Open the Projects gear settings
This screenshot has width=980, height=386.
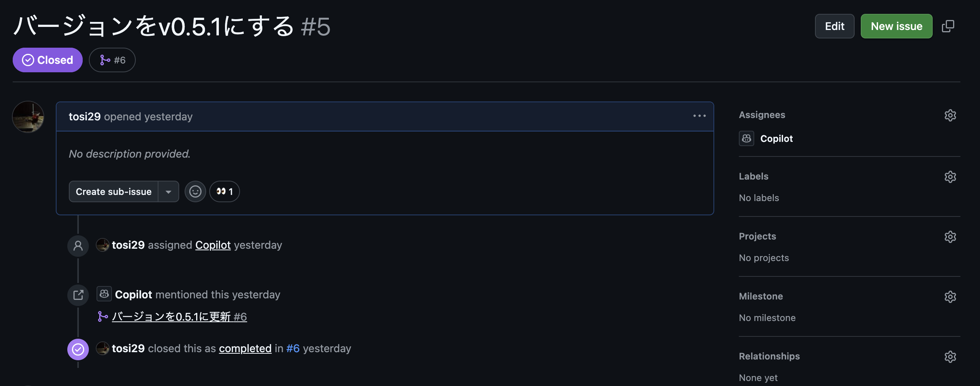(x=950, y=237)
